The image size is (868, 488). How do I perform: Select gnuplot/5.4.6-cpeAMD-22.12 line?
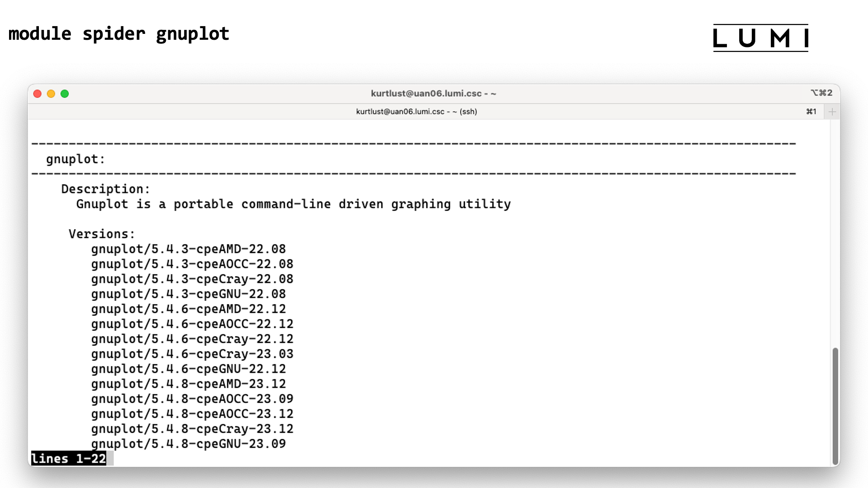189,309
